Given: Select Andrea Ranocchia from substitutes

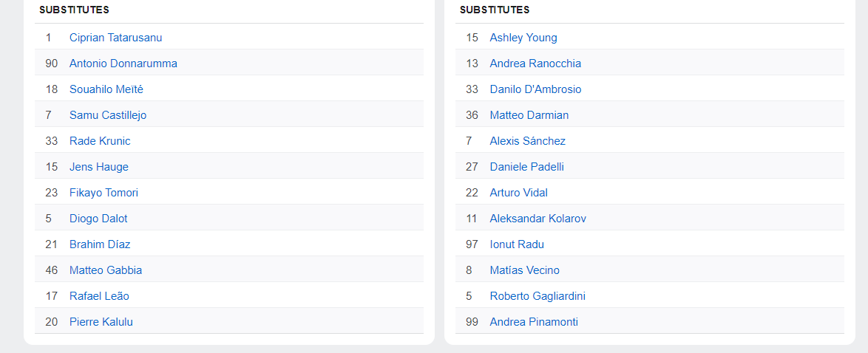Looking at the screenshot, I should (535, 64).
